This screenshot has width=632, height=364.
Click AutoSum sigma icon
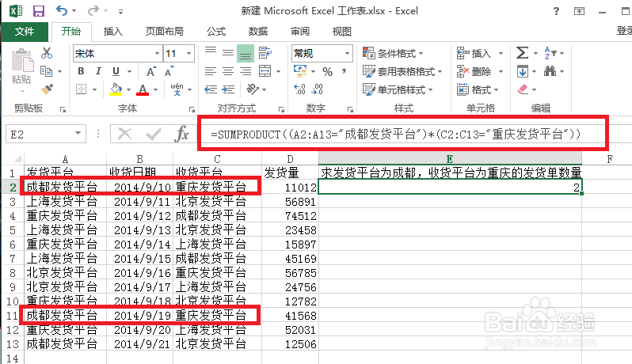coord(523,53)
